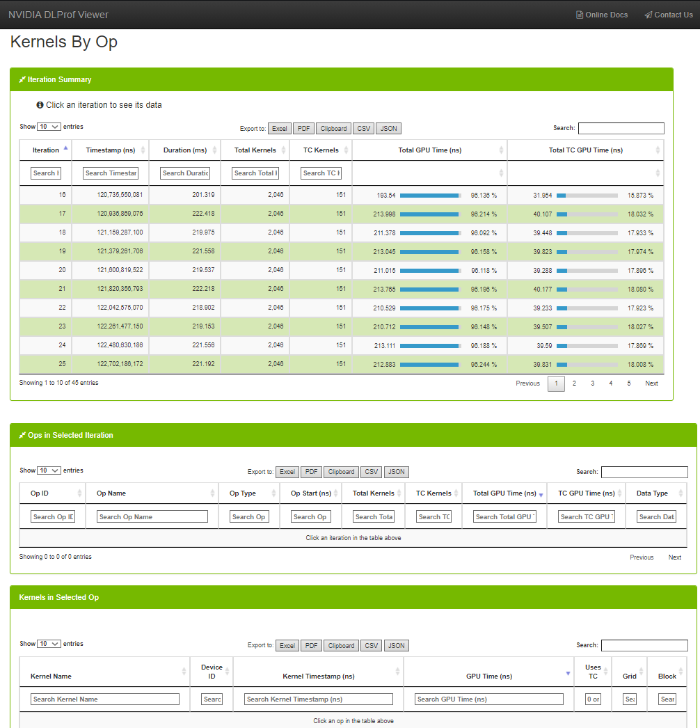Click the Search Op Name filter field
The image size is (700, 728).
pos(153,517)
